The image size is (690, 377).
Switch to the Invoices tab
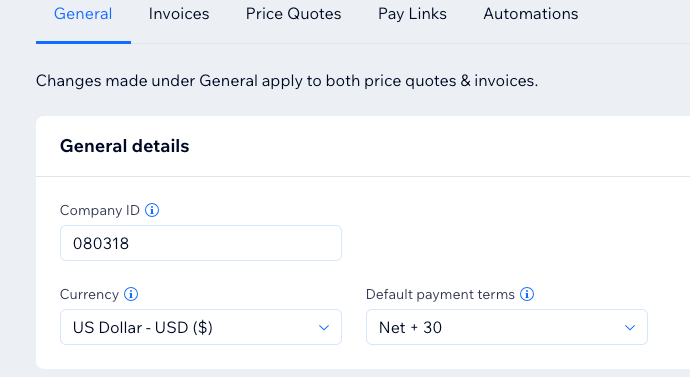point(179,14)
